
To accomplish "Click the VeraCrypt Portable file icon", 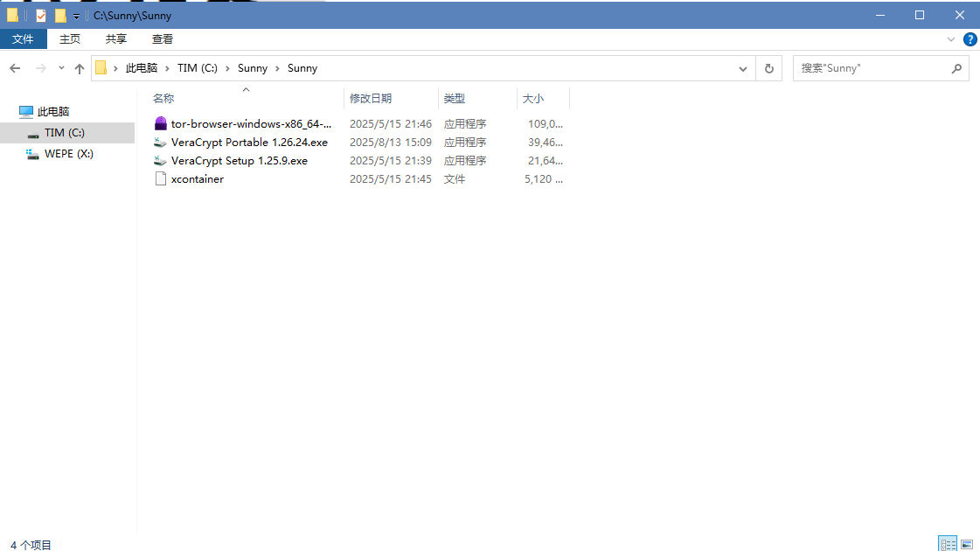I will tap(161, 143).
